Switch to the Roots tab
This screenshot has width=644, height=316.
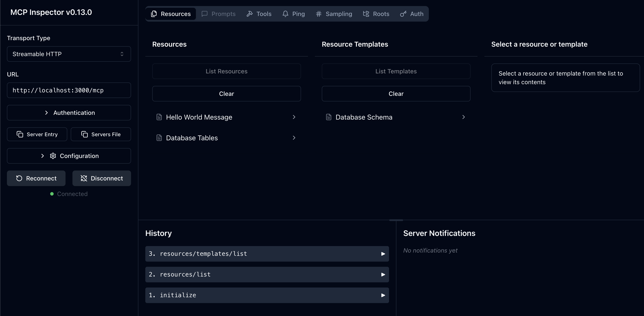pos(376,14)
